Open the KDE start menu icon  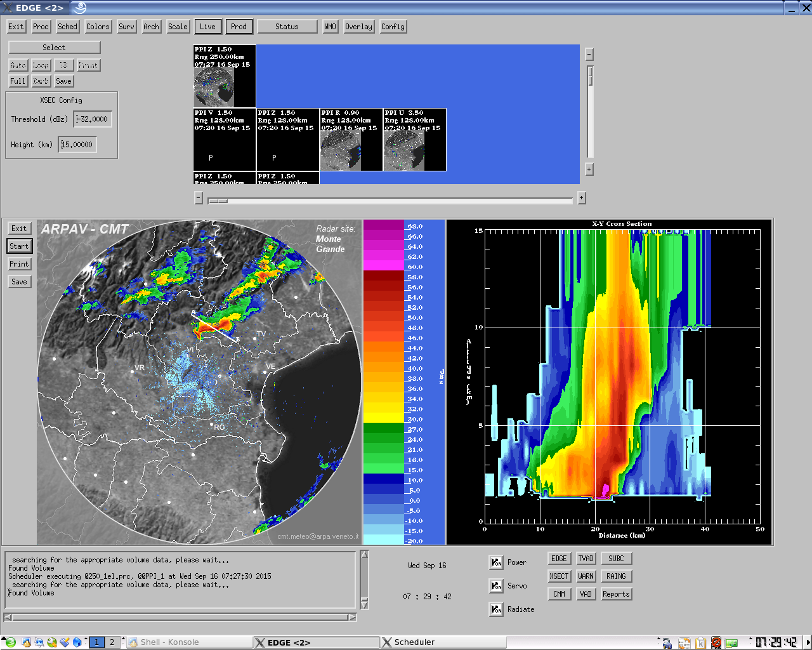click(x=11, y=642)
